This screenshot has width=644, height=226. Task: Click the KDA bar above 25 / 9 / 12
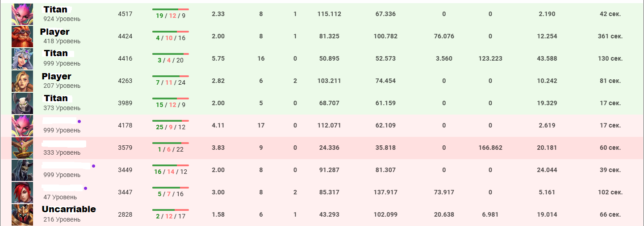(170, 120)
